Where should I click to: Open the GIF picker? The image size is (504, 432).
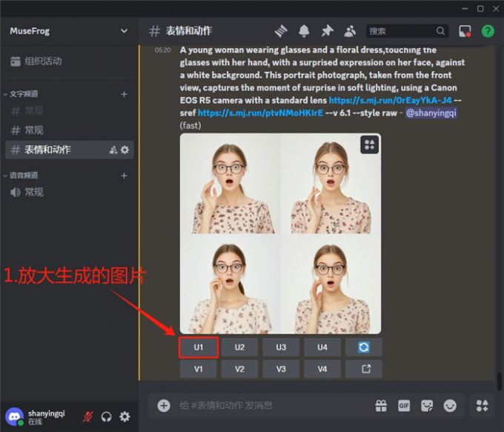pos(404,405)
